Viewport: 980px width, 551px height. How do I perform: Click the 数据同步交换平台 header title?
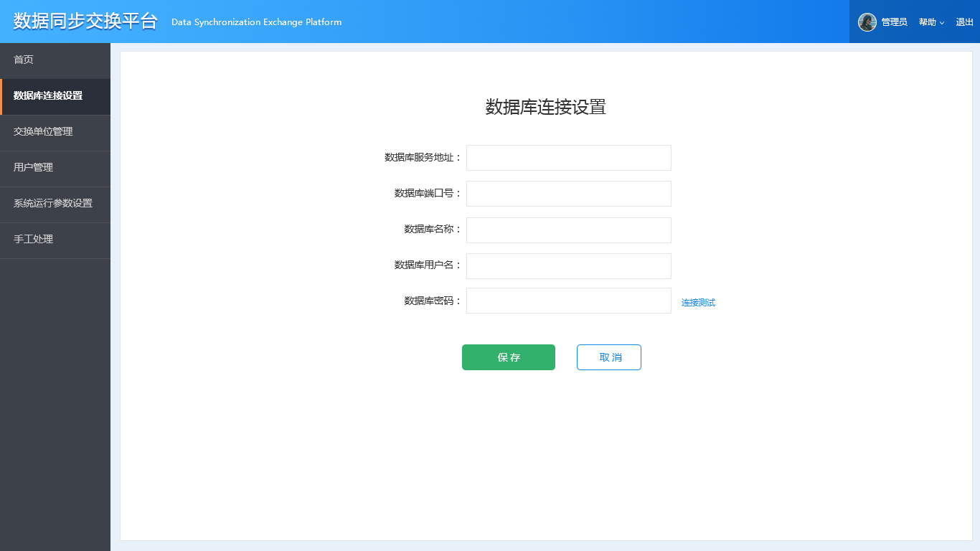coord(85,21)
